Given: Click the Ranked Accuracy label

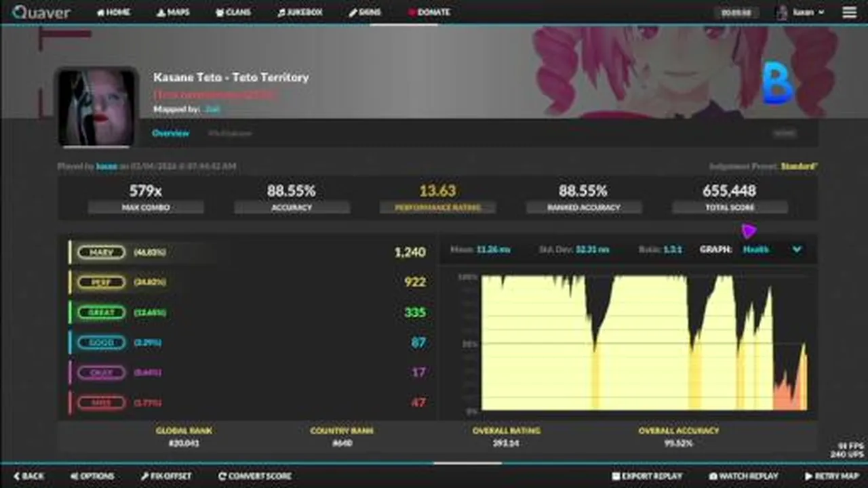Looking at the screenshot, I should coord(583,207).
